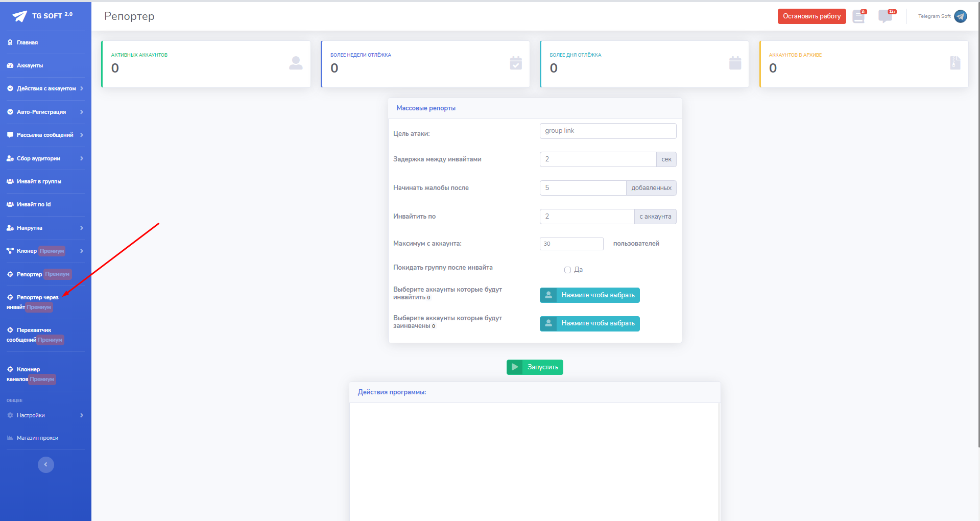This screenshot has width=980, height=521.
Task: Open the alerts icon with 3+ badge
Action: [858, 17]
